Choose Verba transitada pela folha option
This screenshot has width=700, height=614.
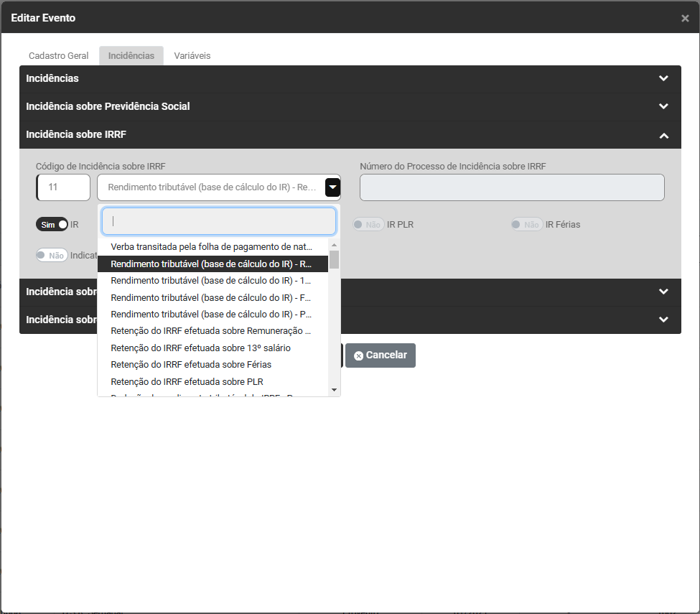pos(212,246)
